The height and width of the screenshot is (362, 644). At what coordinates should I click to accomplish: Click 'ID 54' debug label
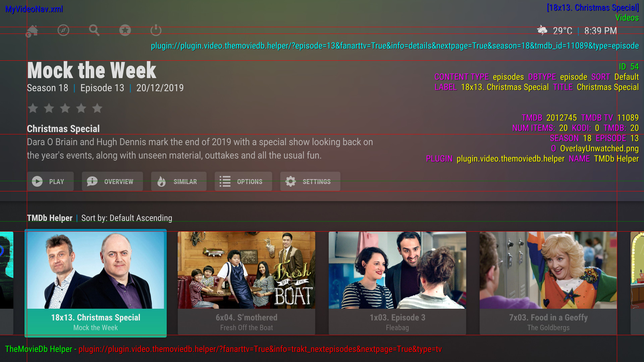[x=629, y=67]
